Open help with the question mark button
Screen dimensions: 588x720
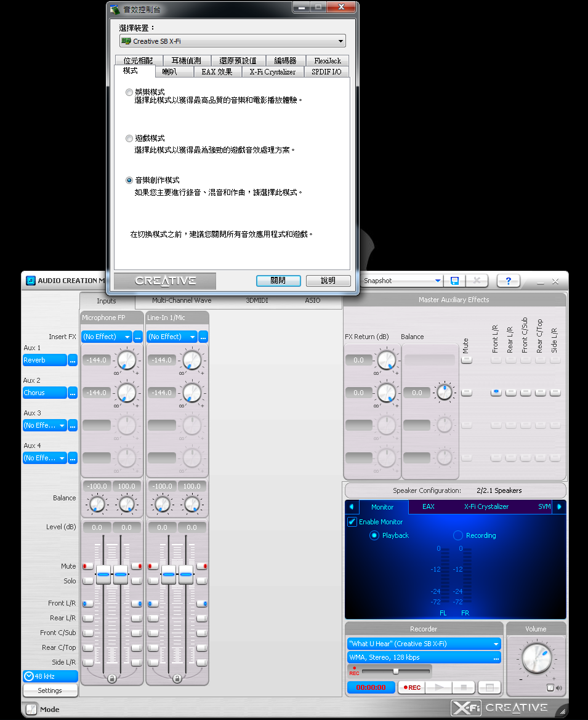pos(508,281)
